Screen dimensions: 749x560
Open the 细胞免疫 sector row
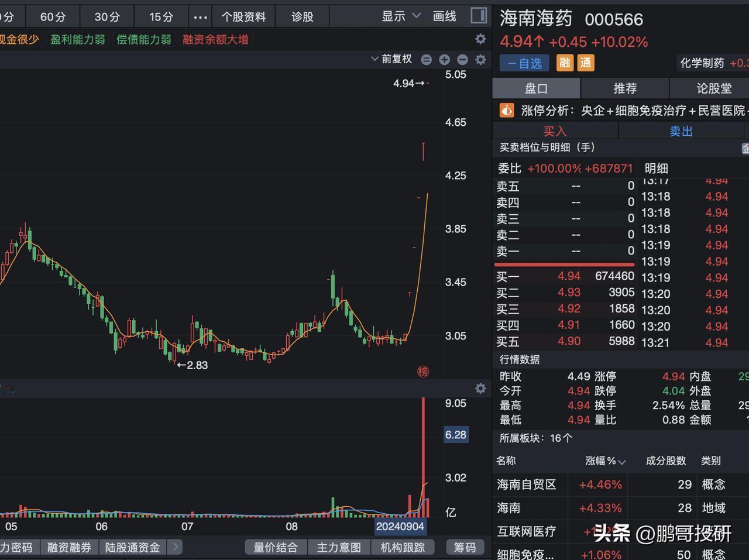tap(621, 554)
